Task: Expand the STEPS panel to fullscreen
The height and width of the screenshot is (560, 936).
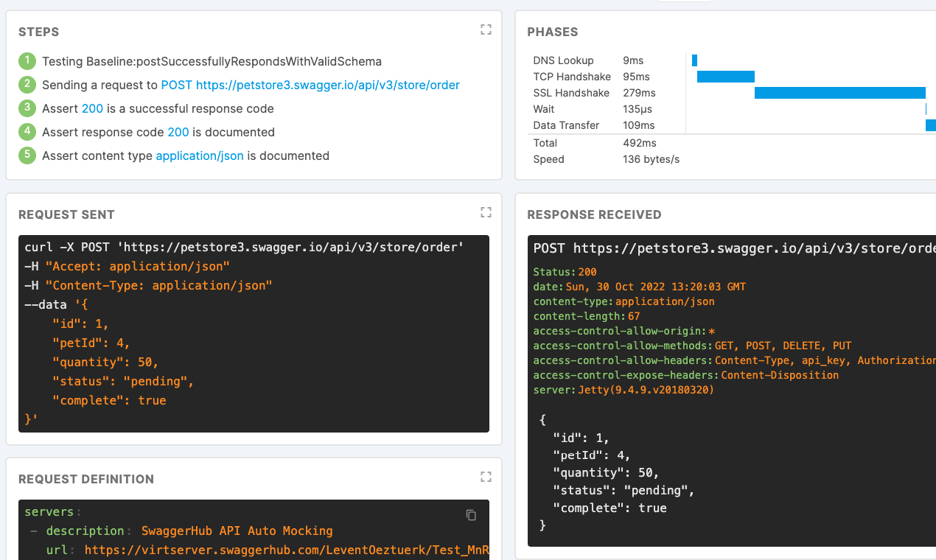Action: click(486, 29)
